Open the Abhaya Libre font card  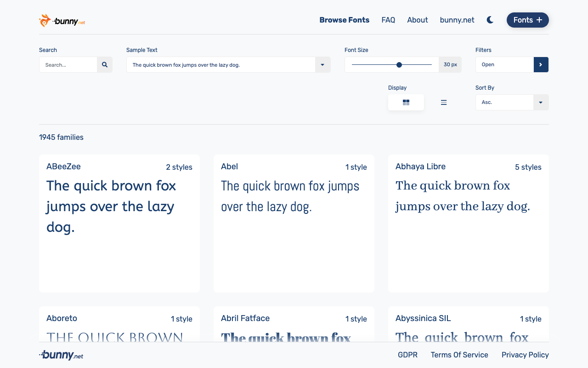point(469,224)
